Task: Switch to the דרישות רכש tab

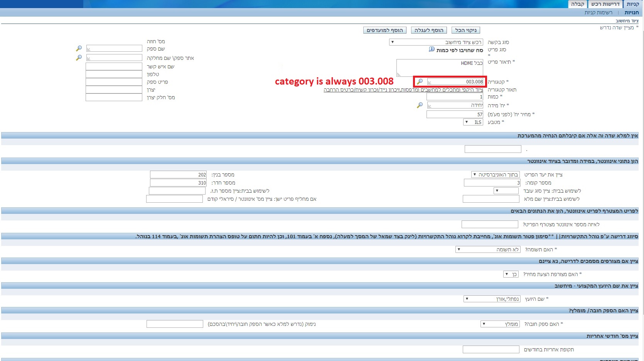Action: [x=605, y=4]
